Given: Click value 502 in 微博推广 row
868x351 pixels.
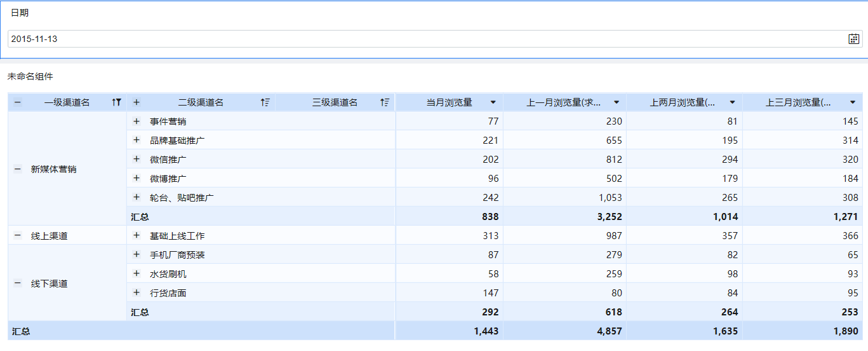Looking at the screenshot, I should click(x=614, y=179).
